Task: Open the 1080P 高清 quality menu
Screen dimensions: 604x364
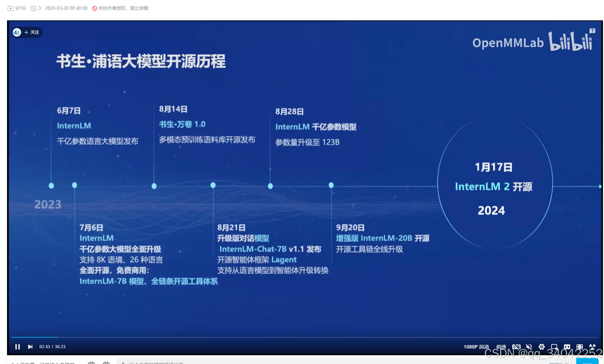Action: [476, 347]
